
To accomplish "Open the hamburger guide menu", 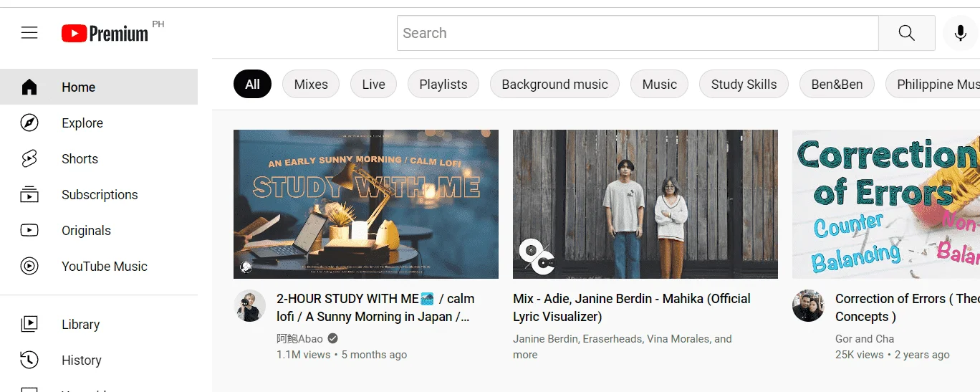I will 29,33.
